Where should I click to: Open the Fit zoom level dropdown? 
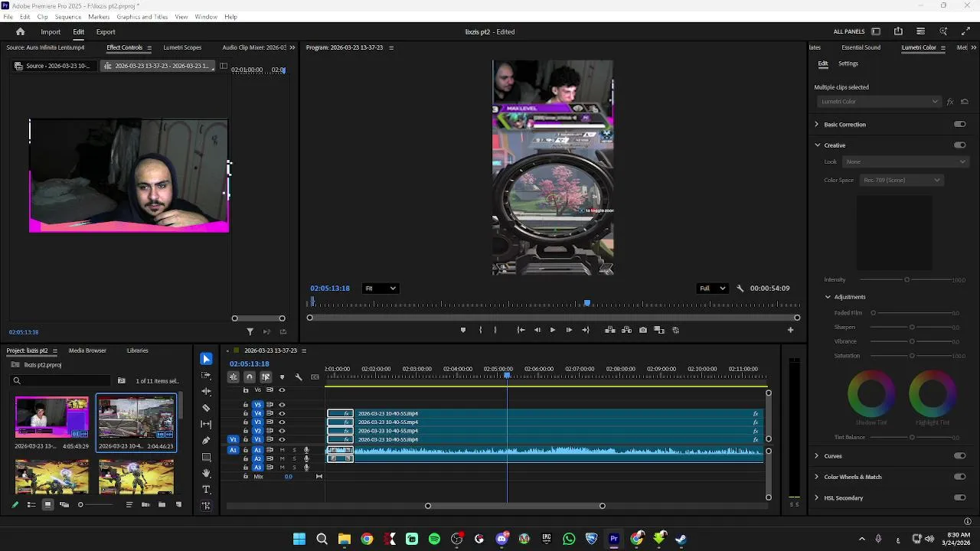point(381,289)
